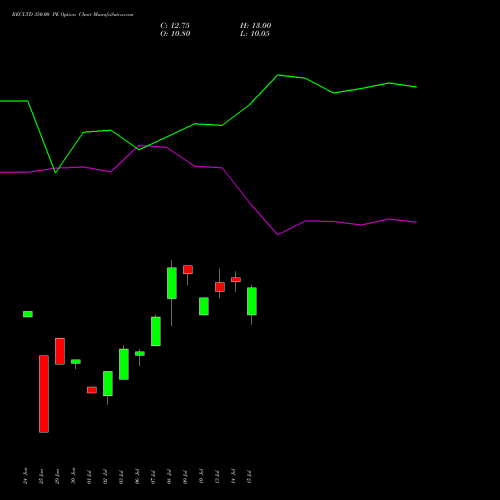Click the '25 Jun' date label

pyautogui.click(x=42, y=476)
